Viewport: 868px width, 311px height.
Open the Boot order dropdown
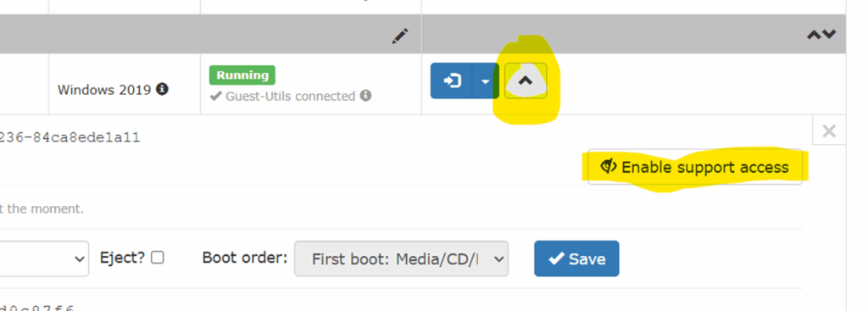pos(401,258)
